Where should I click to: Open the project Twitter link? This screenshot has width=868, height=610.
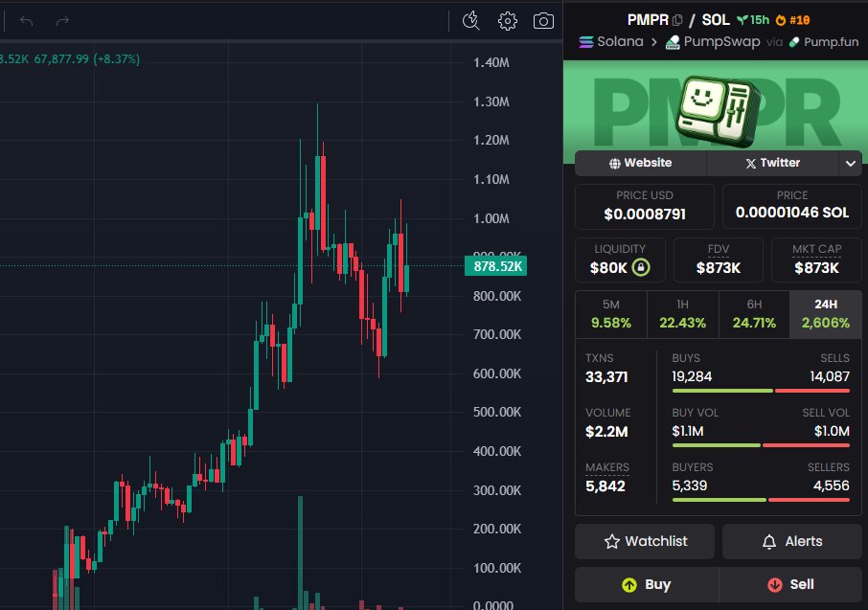tap(773, 163)
